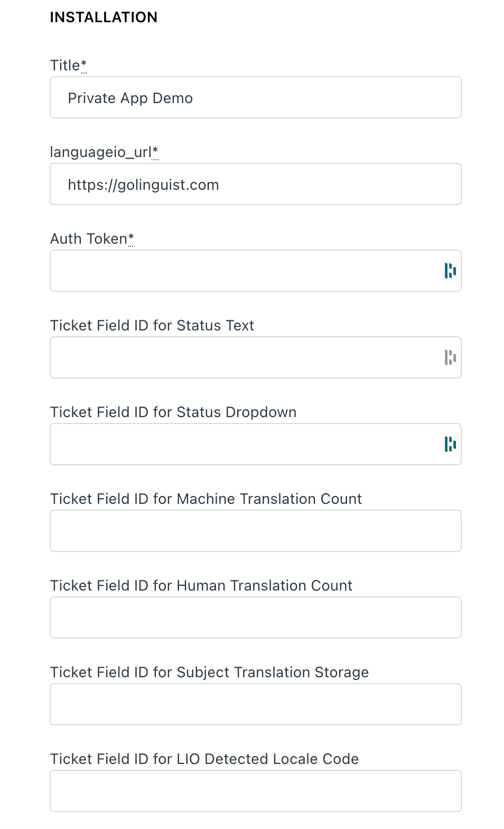This screenshot has width=504, height=829.
Task: Click Dashlane icon in Auth Token field
Action: 450,271
